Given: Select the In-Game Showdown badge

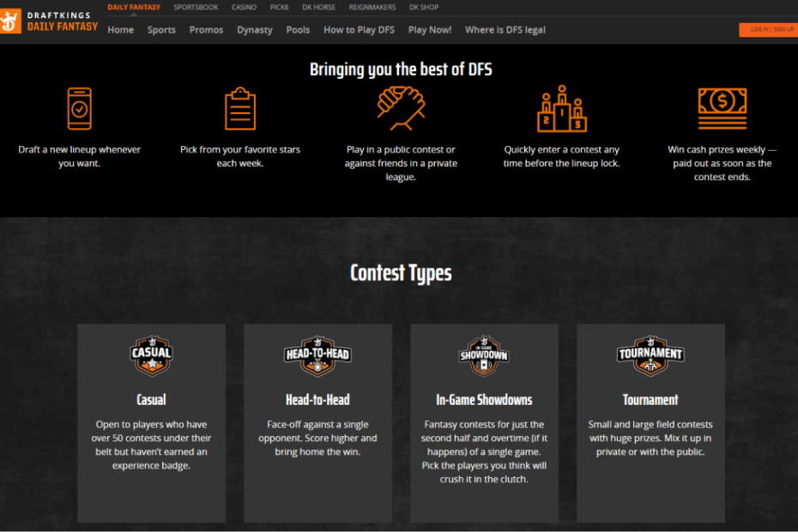Looking at the screenshot, I should coord(484,355).
